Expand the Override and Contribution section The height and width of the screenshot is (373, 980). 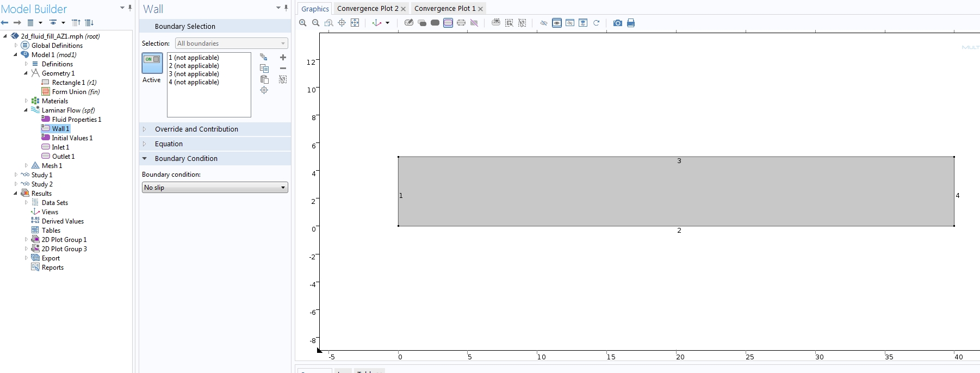point(196,129)
